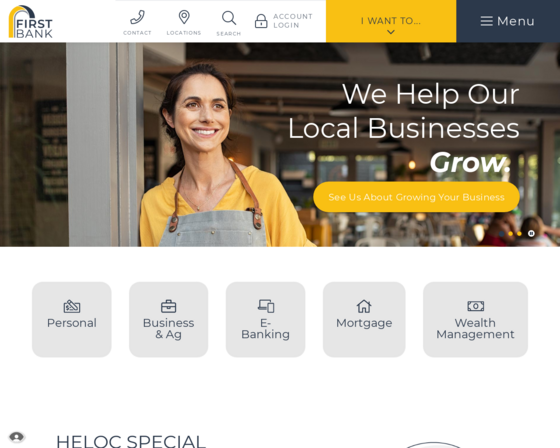Open the Personal banking tile
560x448 pixels.
point(72,319)
